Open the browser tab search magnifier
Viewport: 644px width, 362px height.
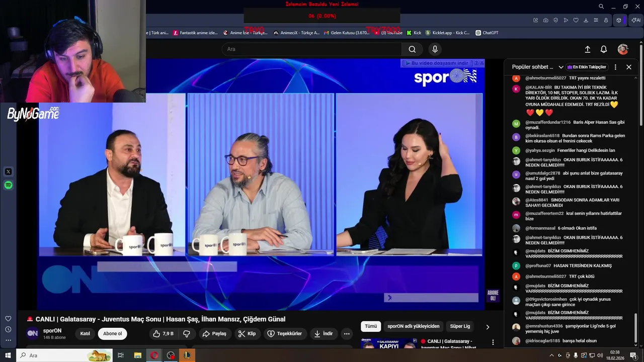point(601,7)
